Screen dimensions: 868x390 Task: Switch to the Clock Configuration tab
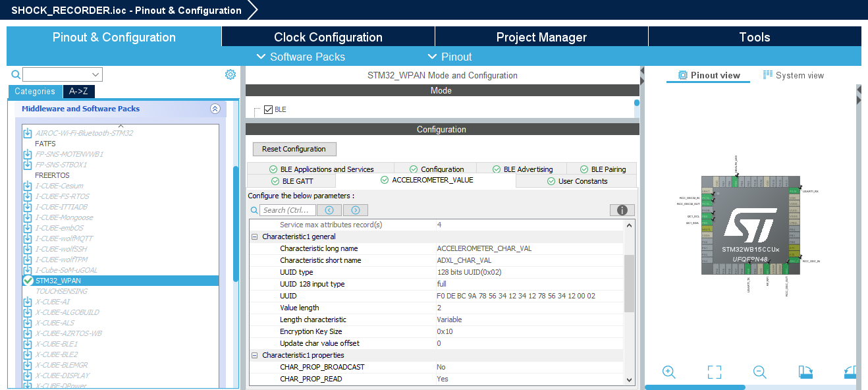(328, 37)
